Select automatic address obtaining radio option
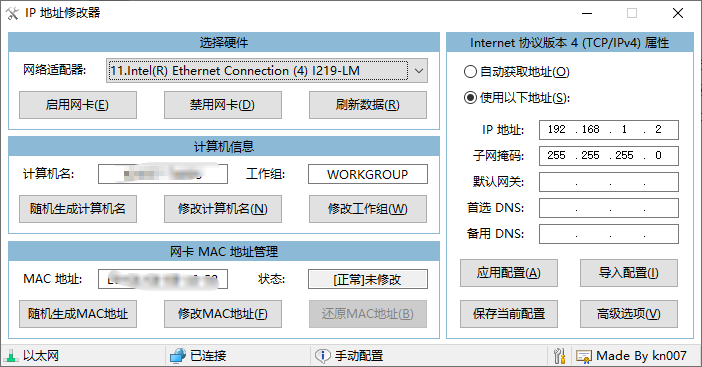Image resolution: width=702 pixels, height=367 pixels. point(470,72)
